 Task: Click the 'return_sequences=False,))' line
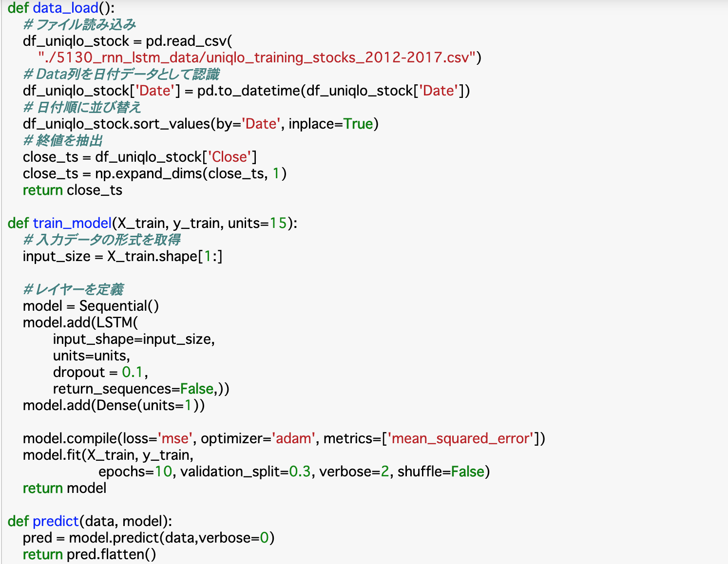(x=141, y=389)
